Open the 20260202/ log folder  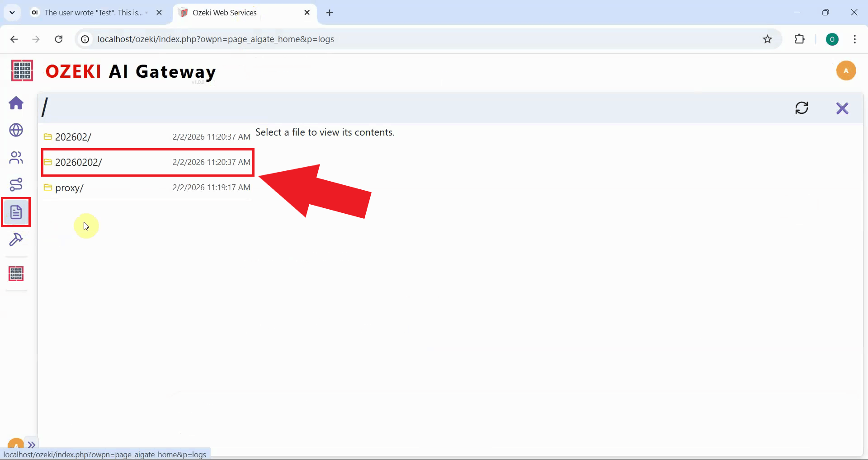click(78, 162)
